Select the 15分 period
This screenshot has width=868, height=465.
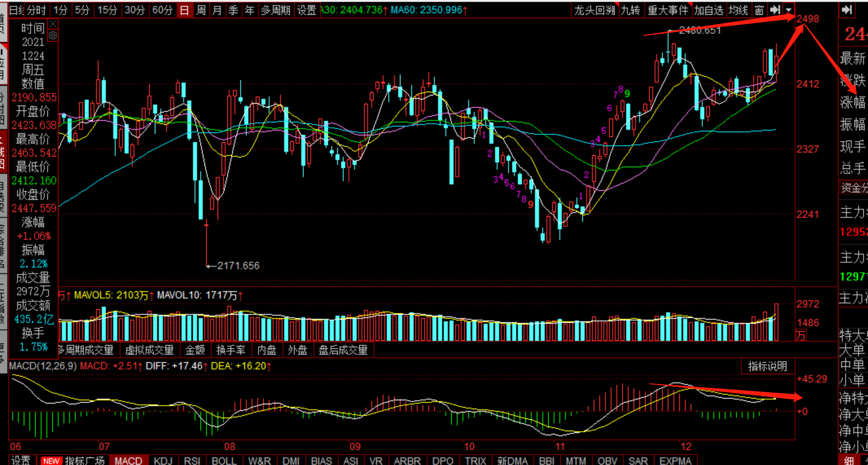[107, 10]
